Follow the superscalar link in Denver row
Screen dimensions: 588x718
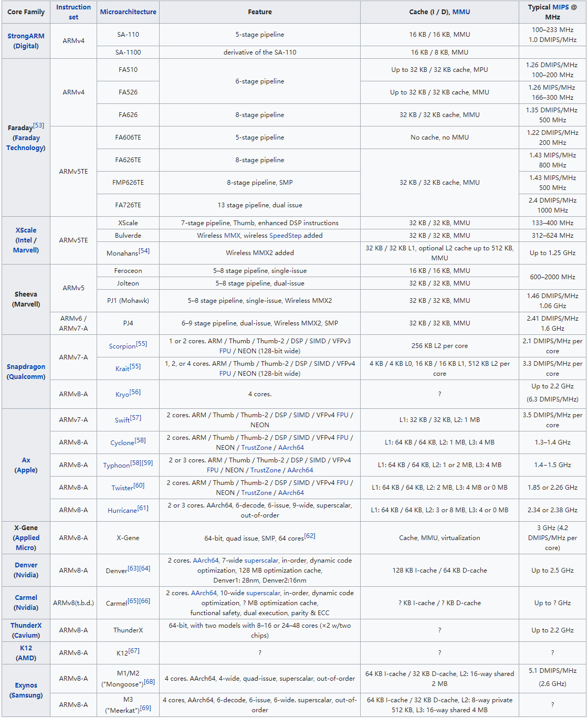(261, 560)
